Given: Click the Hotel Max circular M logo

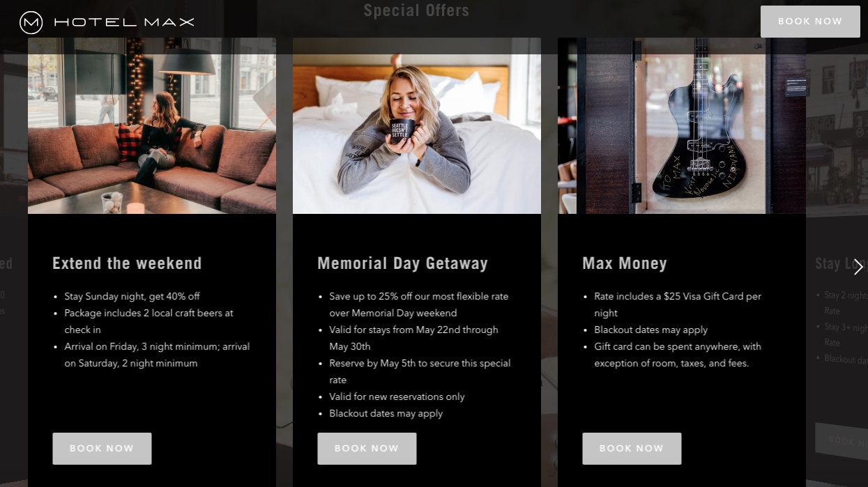Looking at the screenshot, I should [31, 22].
